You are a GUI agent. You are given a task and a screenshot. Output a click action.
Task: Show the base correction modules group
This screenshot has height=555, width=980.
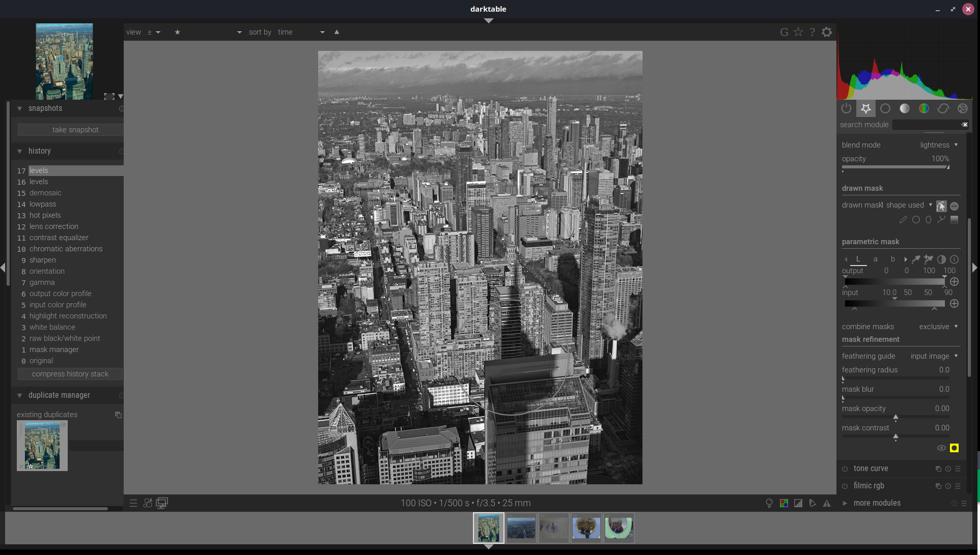coord(885,108)
